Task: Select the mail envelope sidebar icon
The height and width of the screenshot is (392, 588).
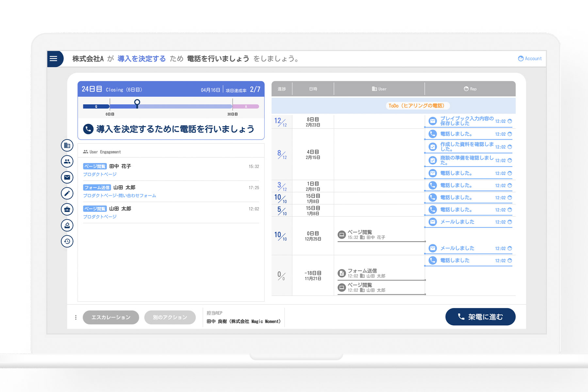Action: 67,177
